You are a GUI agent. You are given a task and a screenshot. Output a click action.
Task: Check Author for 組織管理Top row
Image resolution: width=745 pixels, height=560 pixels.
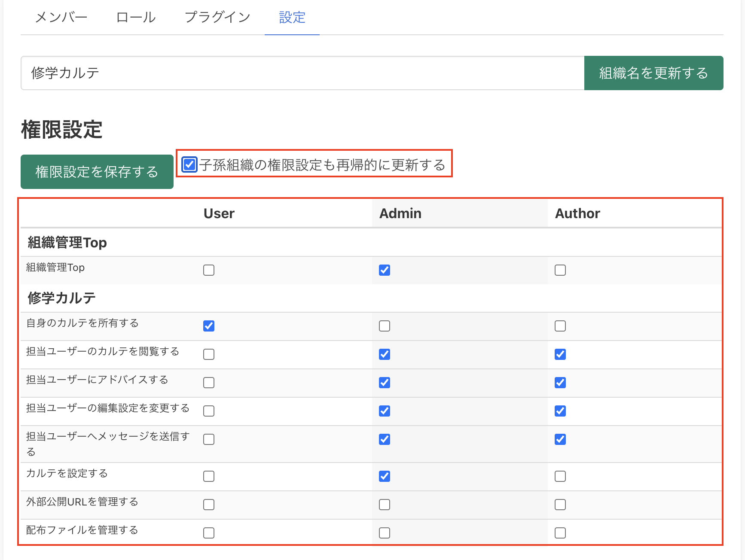click(x=560, y=270)
